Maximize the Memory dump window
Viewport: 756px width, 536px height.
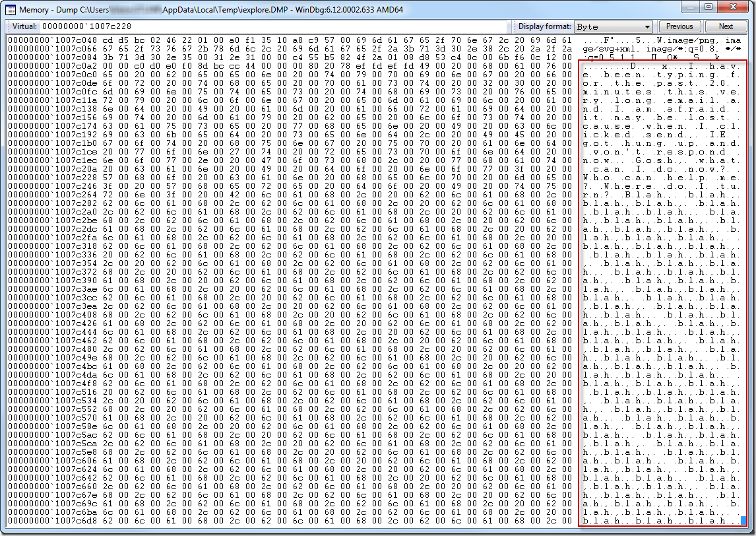[x=709, y=7]
